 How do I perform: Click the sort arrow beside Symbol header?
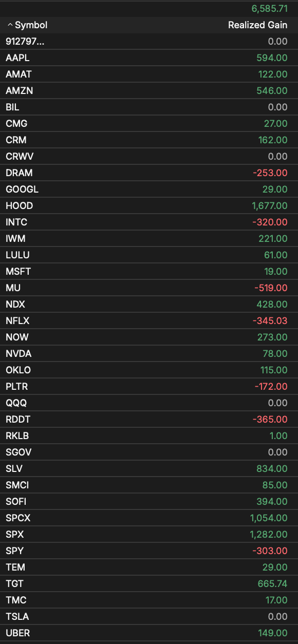[x=10, y=25]
